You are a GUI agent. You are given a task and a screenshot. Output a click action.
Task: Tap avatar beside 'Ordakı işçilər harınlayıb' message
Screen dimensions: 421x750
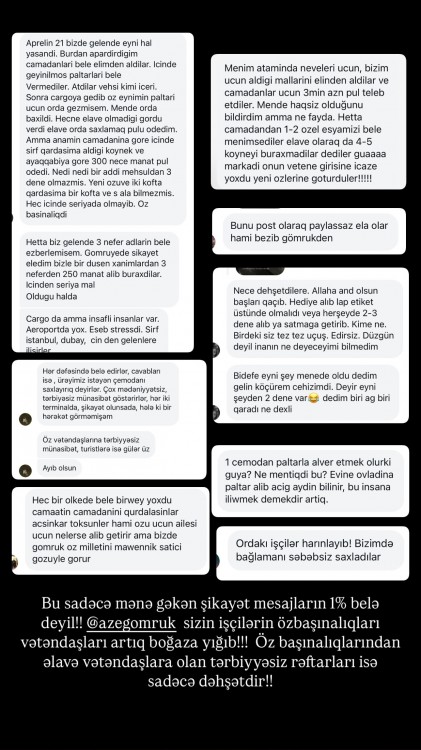[x=218, y=560]
